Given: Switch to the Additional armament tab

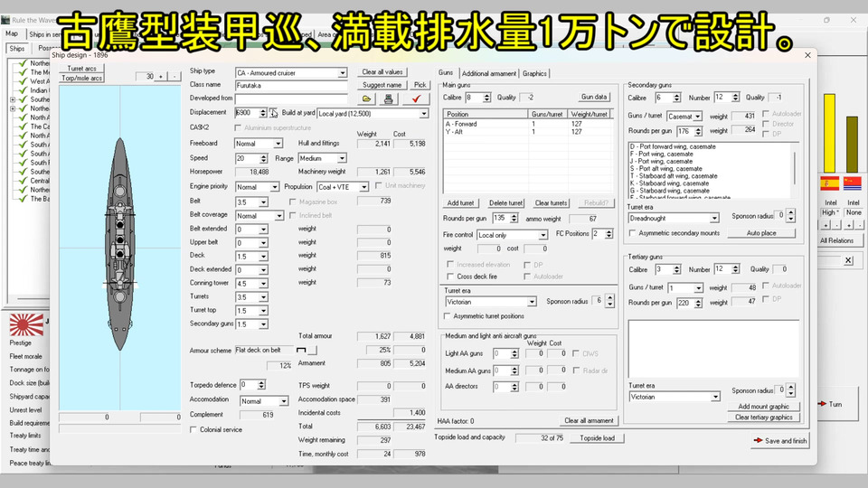Looking at the screenshot, I should tap(488, 73).
